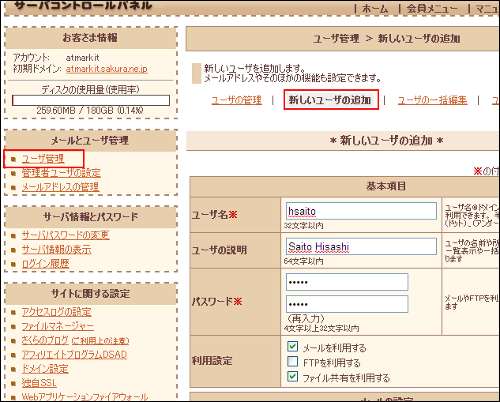
Task: Switch to ユーザの一括編集 tab
Action: (432, 100)
